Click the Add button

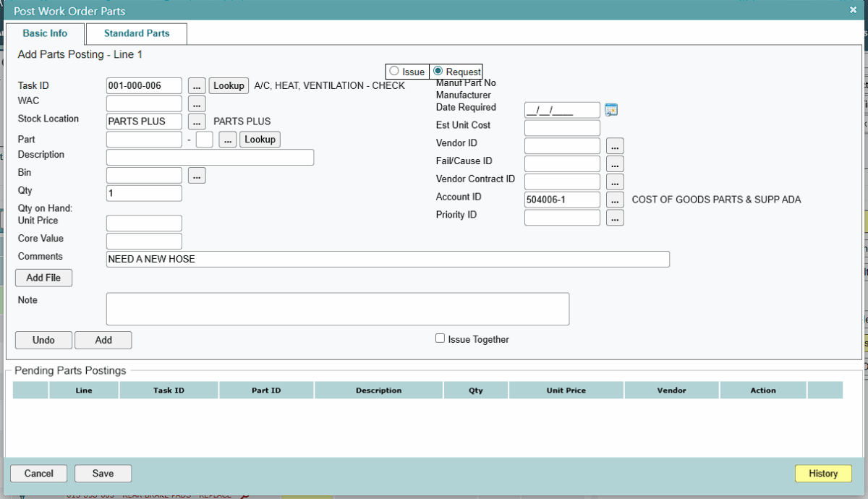point(103,340)
